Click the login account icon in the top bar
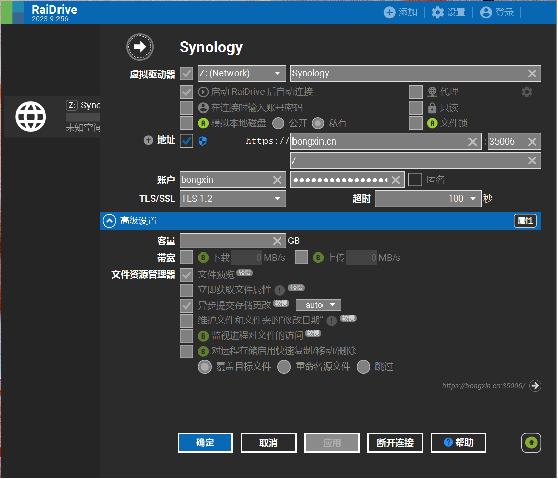This screenshot has height=479, width=558. tap(486, 12)
